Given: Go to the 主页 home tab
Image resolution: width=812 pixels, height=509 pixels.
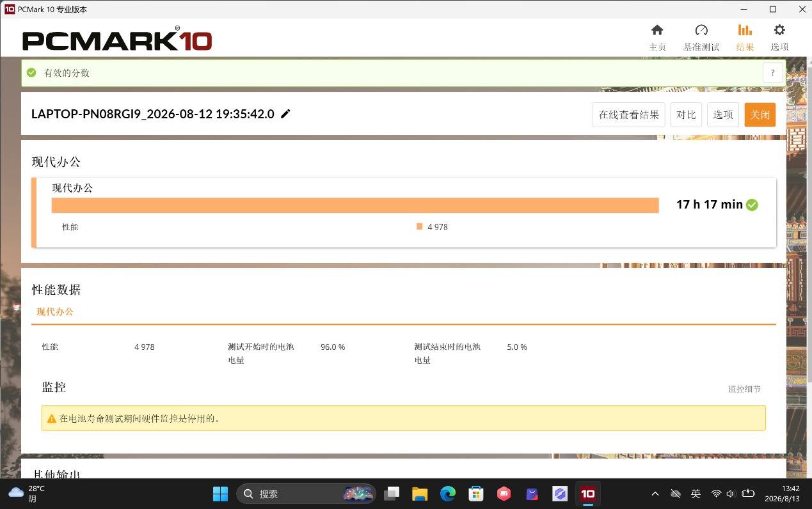Looking at the screenshot, I should tap(657, 38).
